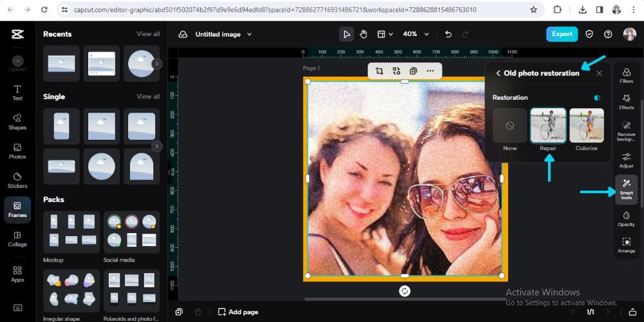644x322 pixels.
Task: Open the Shapes panel
Action: pos(17,122)
